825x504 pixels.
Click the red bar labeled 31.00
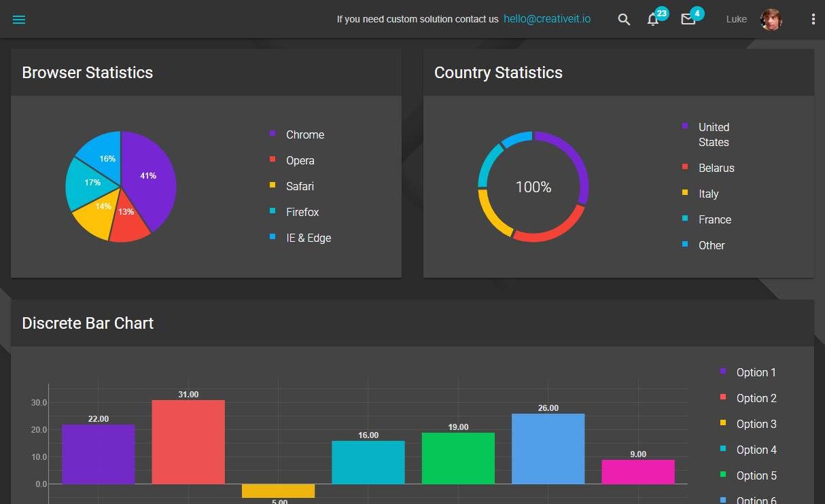[x=188, y=442]
